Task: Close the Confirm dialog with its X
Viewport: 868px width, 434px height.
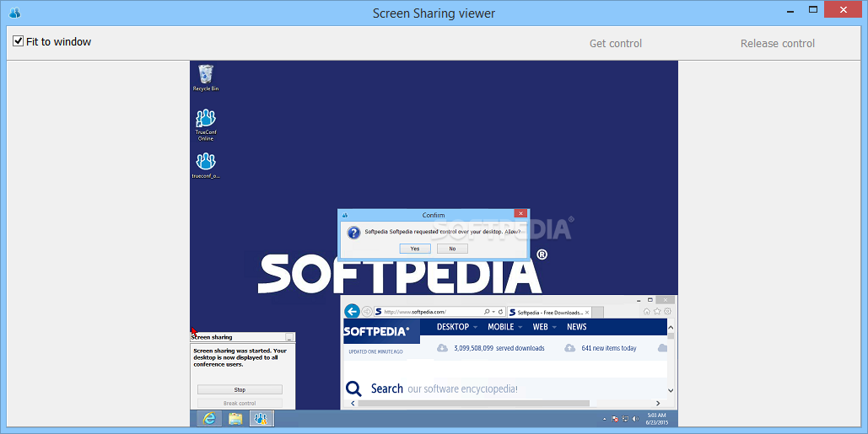Action: [520, 213]
